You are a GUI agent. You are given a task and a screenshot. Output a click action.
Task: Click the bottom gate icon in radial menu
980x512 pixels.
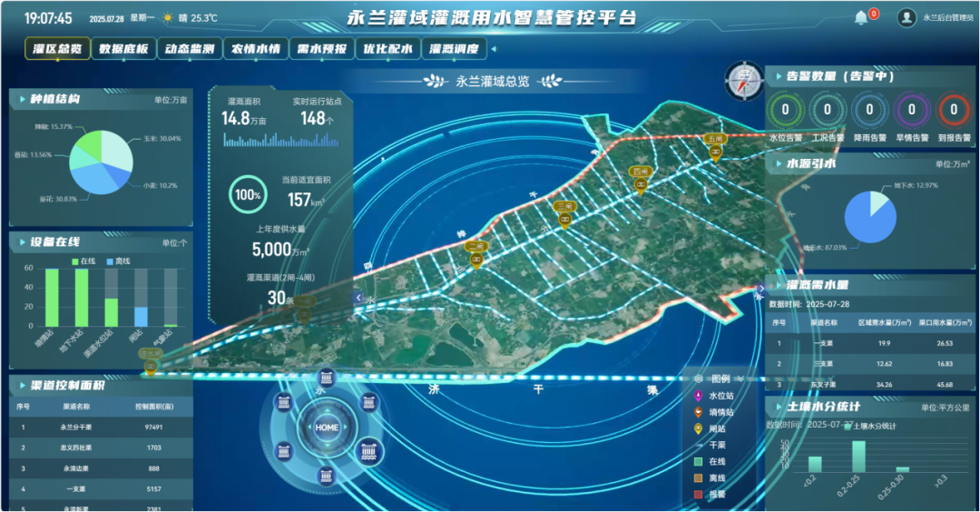(x=326, y=477)
